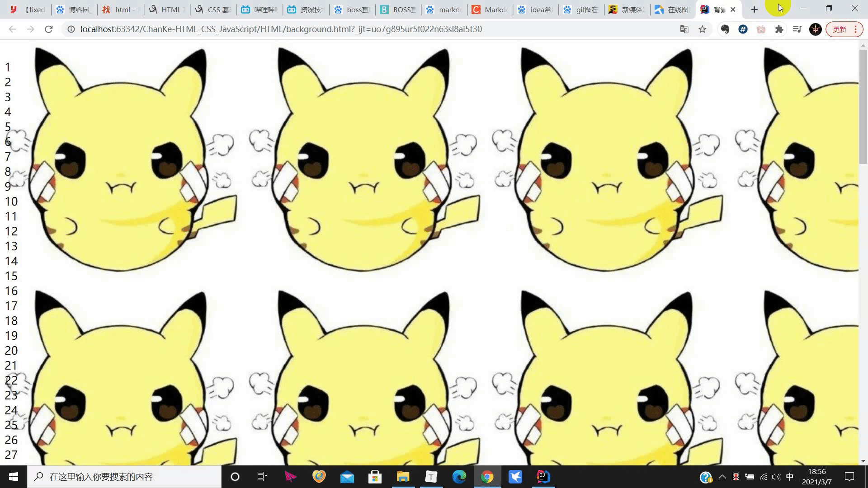Open the media control playlist icon
This screenshot has height=488, width=868.
pyautogui.click(x=797, y=29)
